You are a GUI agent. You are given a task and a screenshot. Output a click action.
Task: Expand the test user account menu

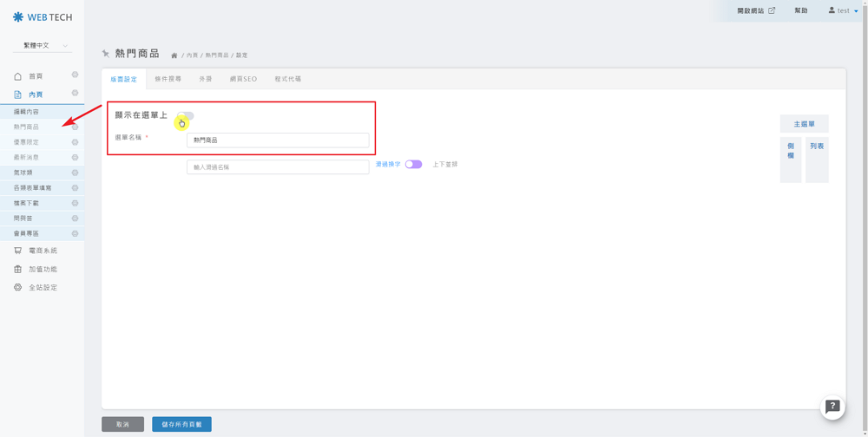coord(843,11)
